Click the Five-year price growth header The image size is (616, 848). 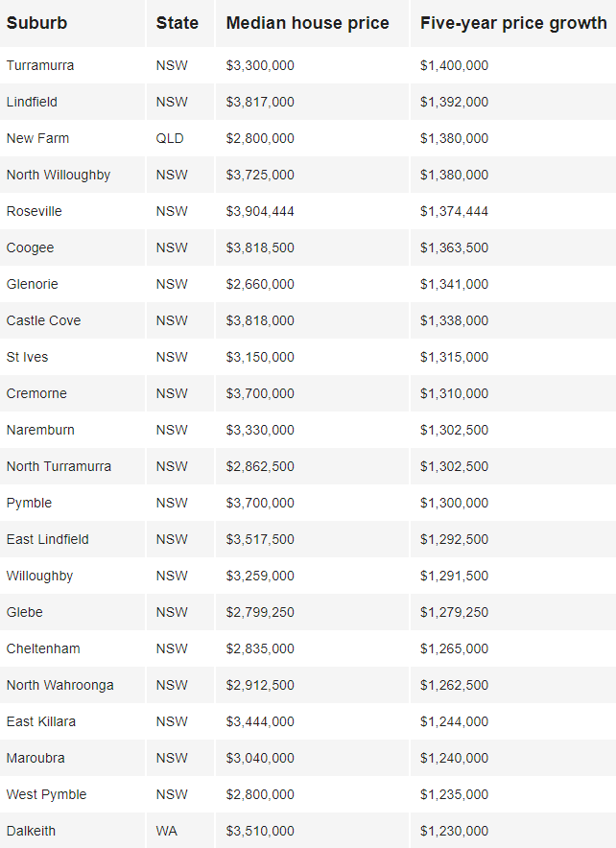513,23
